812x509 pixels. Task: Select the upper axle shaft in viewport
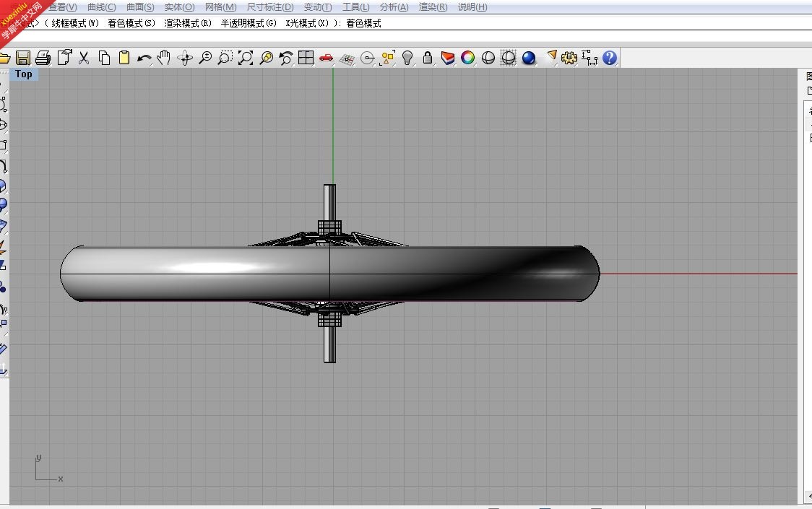(x=329, y=202)
